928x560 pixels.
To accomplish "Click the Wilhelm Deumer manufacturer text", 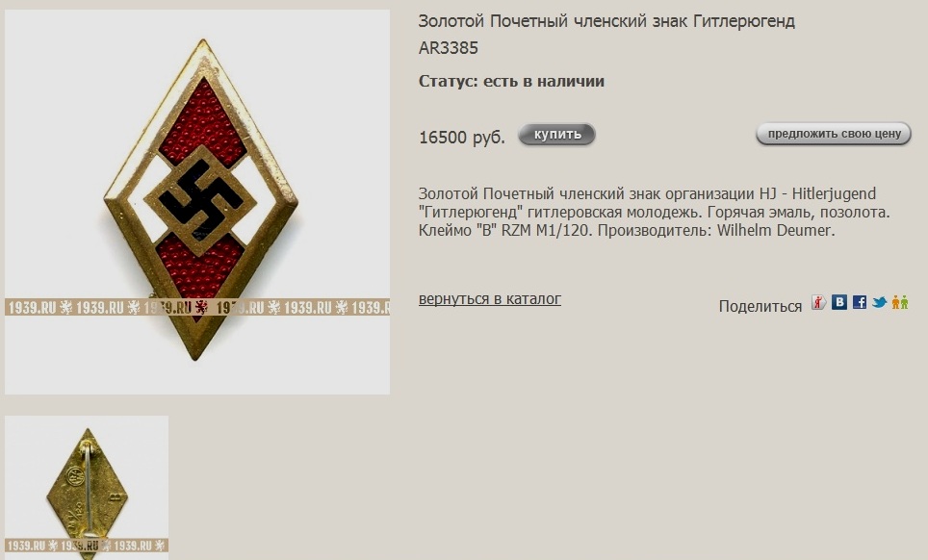I will click(776, 230).
